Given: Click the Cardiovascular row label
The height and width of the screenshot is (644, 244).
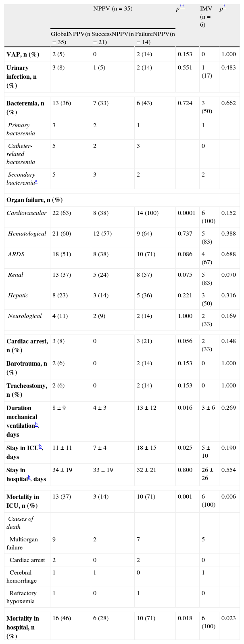Looking at the screenshot, I should (27, 213).
